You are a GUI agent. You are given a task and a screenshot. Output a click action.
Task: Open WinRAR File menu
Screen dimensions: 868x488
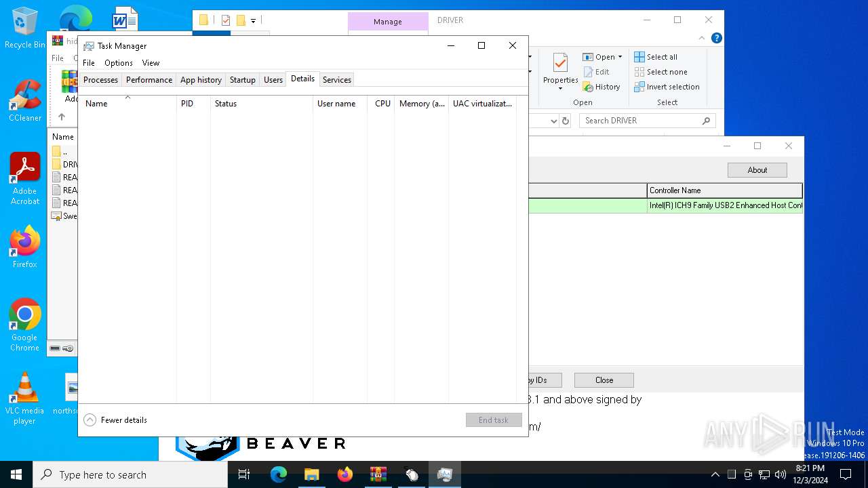[x=58, y=58]
